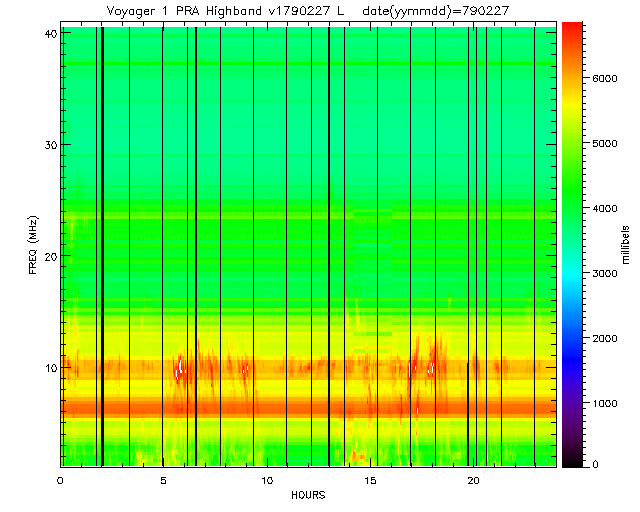Viewport: 640px width, 512px height.
Task: Click the y-axis tick label "40"
Action: [51, 33]
